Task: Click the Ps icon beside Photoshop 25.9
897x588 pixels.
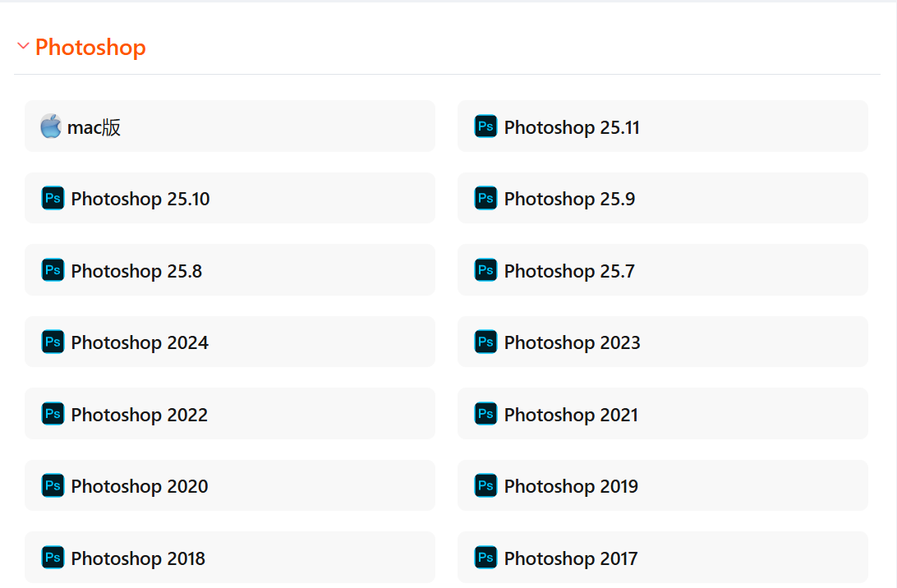Action: (x=485, y=198)
